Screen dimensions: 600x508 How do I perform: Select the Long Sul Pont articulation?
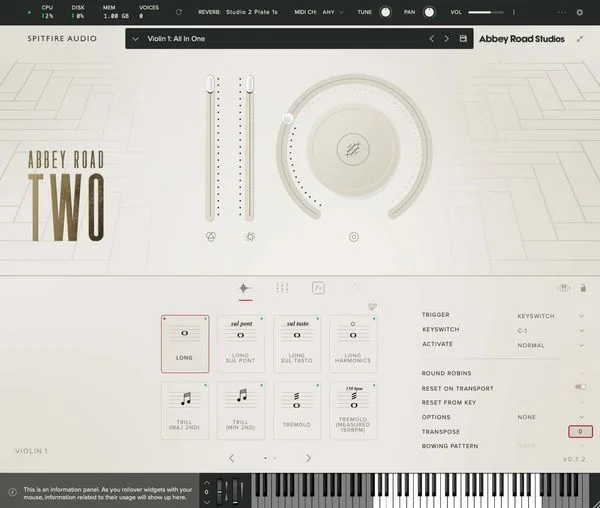click(241, 343)
